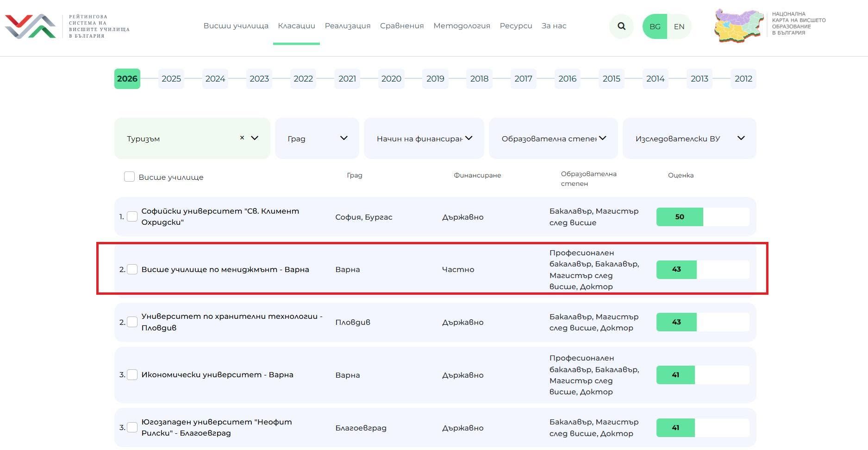
Task: Select year 2019 in the timeline
Action: coord(435,79)
